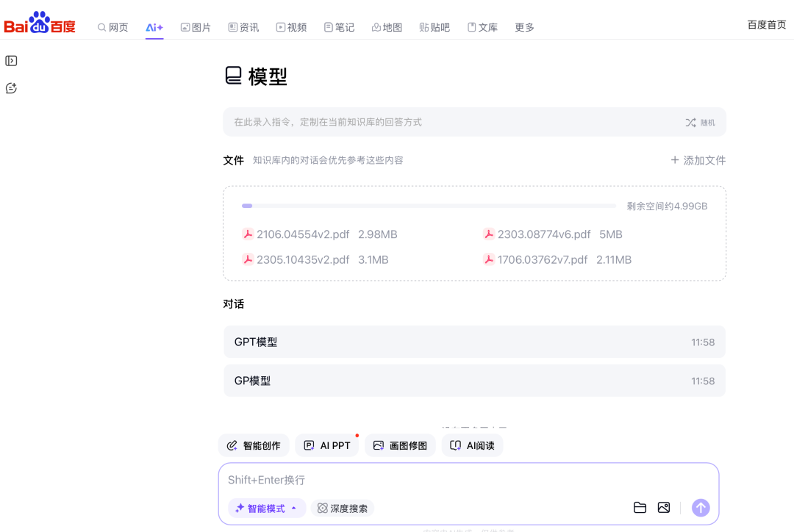Start a new chat with the sidebar icon
The image size is (794, 532).
(x=11, y=88)
